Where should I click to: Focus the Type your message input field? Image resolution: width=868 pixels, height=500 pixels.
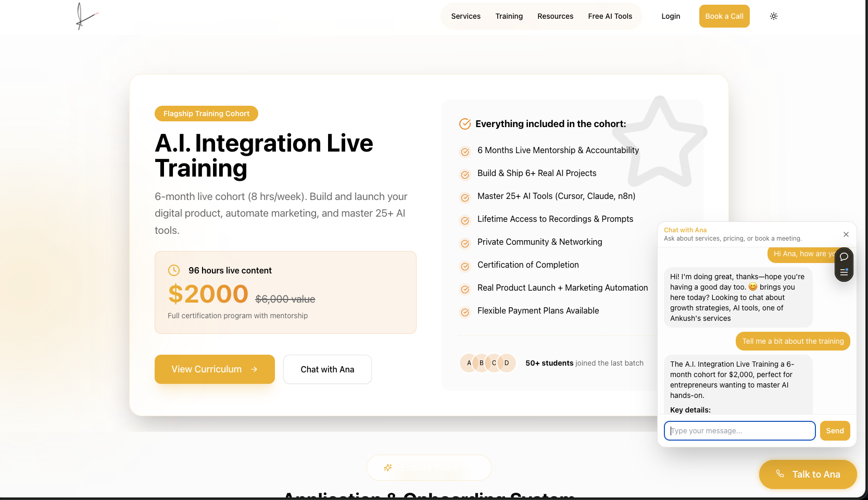click(x=739, y=431)
